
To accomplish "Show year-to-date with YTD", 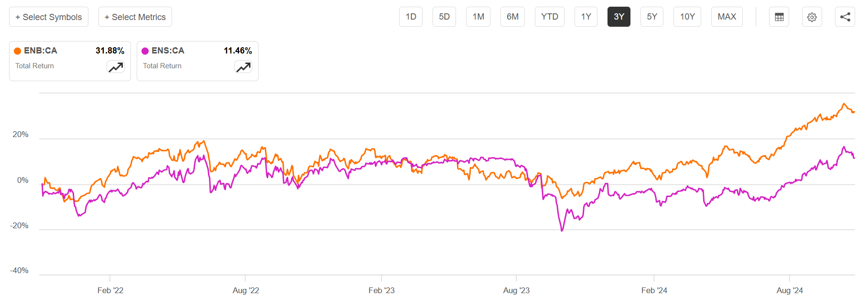I will click(x=550, y=17).
